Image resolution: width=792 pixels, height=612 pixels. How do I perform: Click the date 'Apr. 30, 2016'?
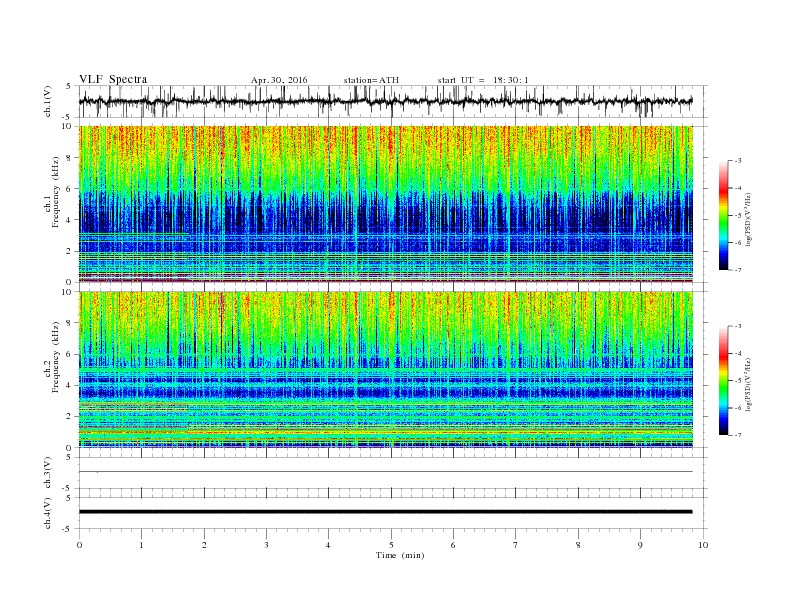tap(279, 80)
